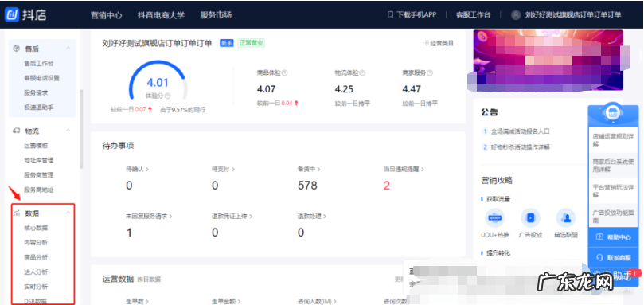Open 内容分析 in sidebar
This screenshot has width=644, height=305.
[x=36, y=243]
